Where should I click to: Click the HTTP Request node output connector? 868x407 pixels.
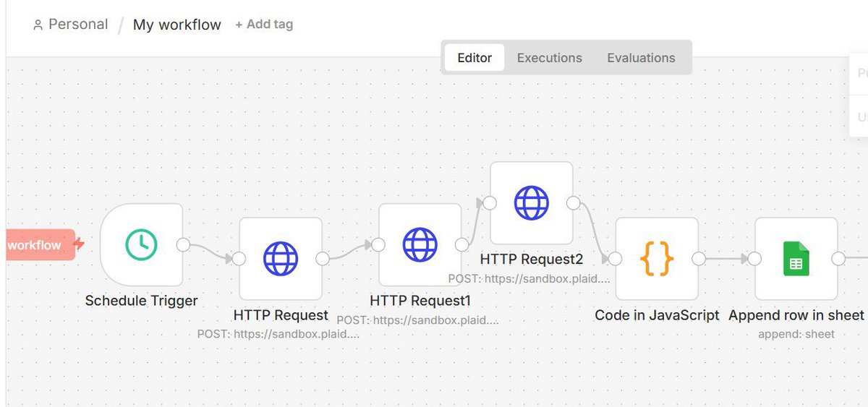(323, 258)
